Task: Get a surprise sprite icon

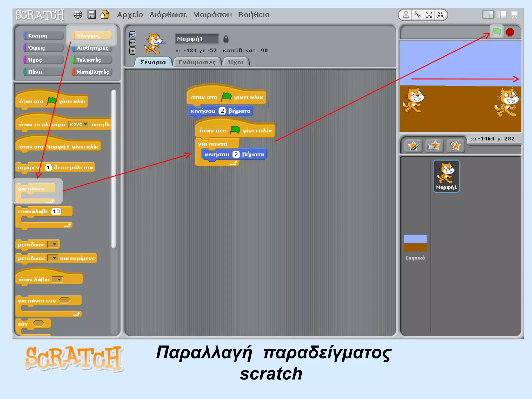Action: 455,146
